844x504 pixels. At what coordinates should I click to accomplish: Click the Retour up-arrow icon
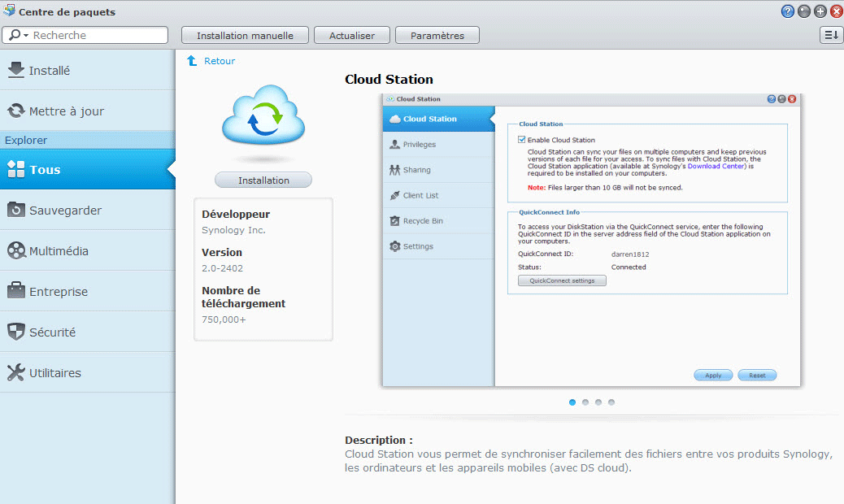pos(192,61)
